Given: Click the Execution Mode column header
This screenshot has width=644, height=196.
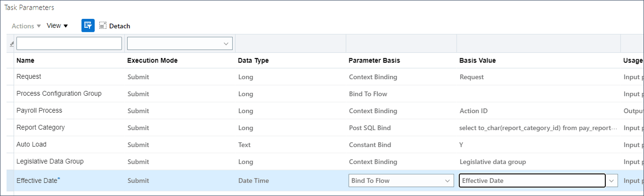Looking at the screenshot, I should (152, 60).
